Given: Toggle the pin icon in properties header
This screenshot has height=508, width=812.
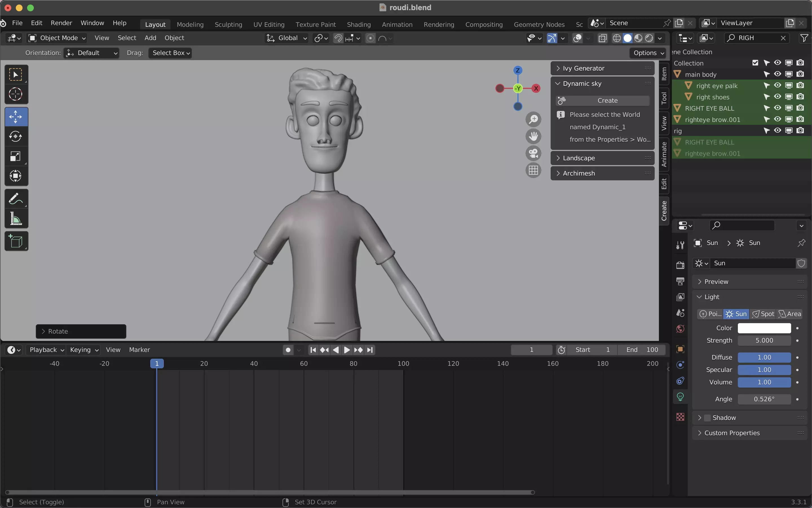Looking at the screenshot, I should coord(801,243).
